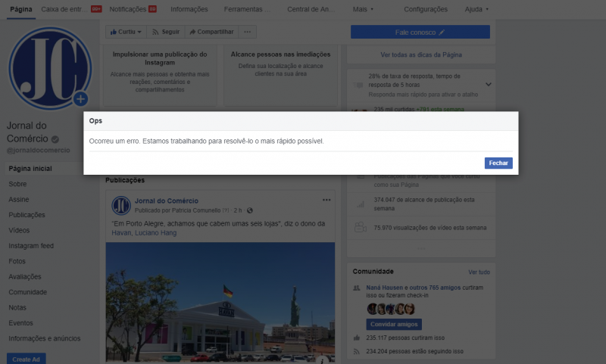Expand the Mais menu in top bar
This screenshot has height=364, width=606.
pyautogui.click(x=364, y=9)
